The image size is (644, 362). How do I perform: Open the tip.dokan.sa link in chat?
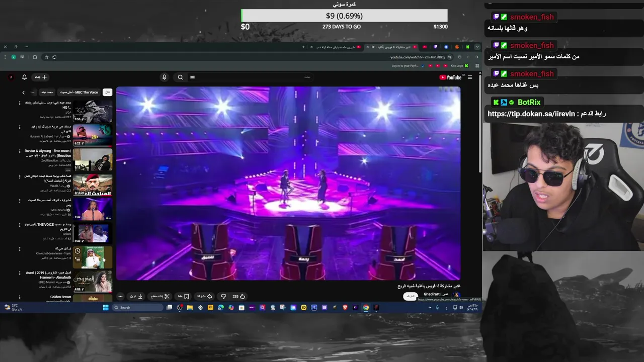tap(531, 114)
